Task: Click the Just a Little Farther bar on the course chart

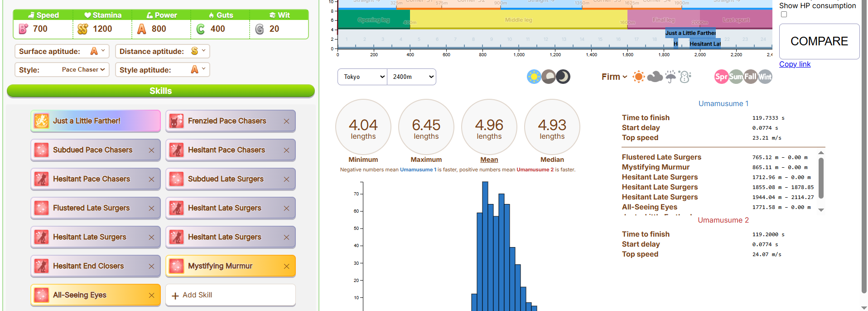Action: (x=690, y=33)
